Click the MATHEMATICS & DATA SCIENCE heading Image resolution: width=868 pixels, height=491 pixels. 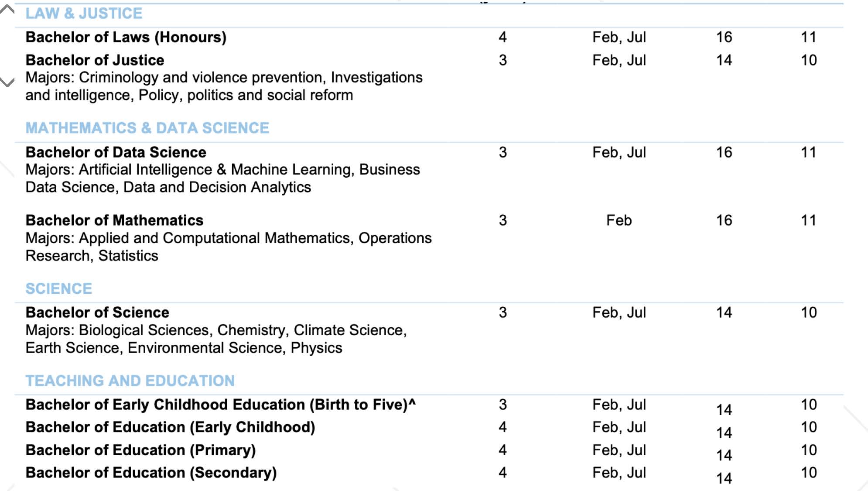[x=147, y=128]
